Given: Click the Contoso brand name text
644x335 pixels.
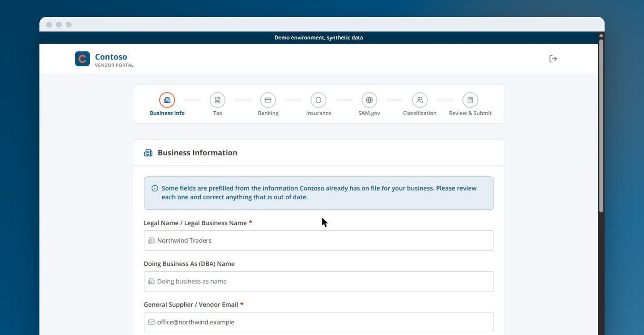Looking at the screenshot, I should [111, 57].
